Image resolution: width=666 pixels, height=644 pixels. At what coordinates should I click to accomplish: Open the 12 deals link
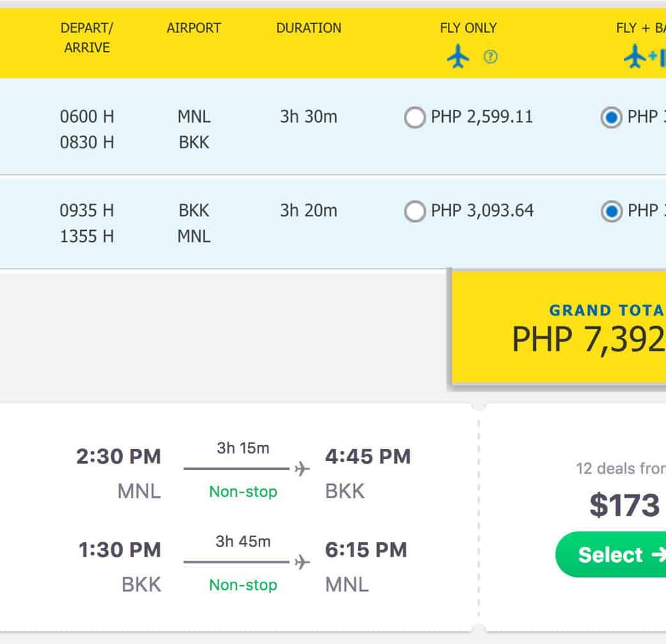pos(620,469)
